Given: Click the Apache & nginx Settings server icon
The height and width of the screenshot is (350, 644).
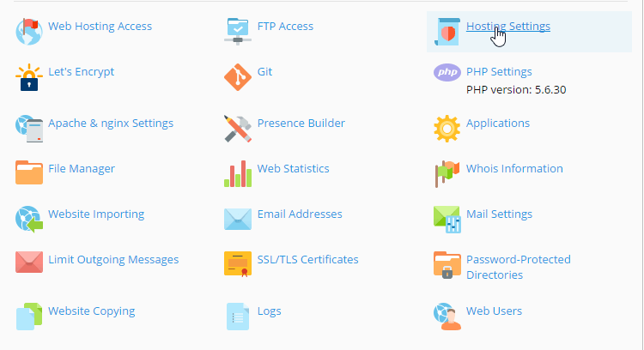Looking at the screenshot, I should (29, 129).
